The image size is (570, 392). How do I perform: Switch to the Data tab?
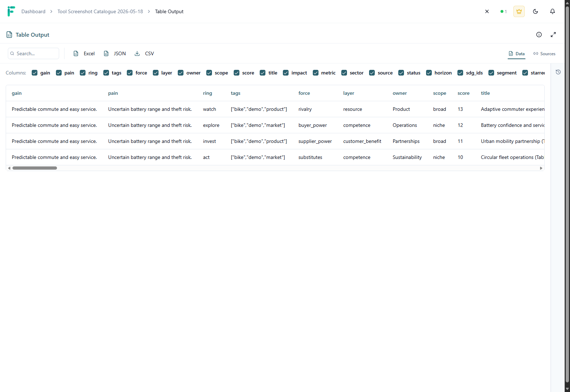pyautogui.click(x=517, y=54)
